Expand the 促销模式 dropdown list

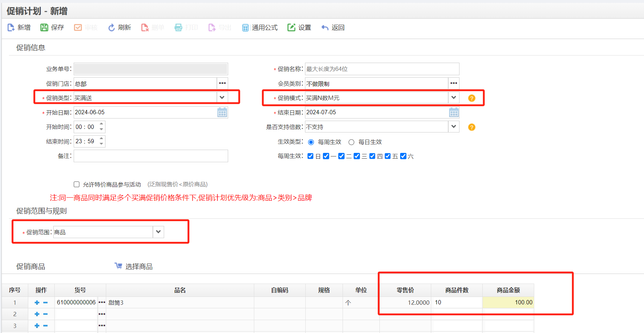pos(453,97)
